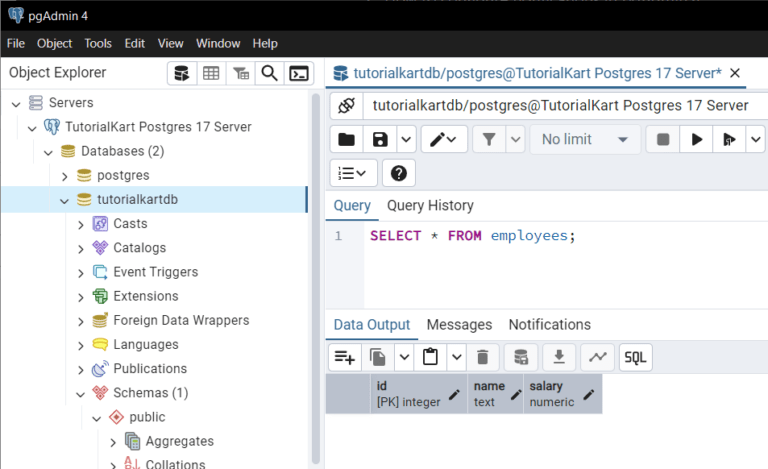Open the View menu
Image resolution: width=768 pixels, height=469 pixels.
point(170,44)
